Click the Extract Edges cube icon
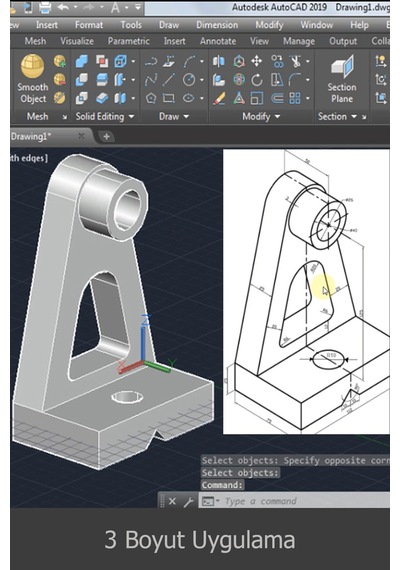Image resolution: width=400 pixels, height=570 pixels. point(120,61)
